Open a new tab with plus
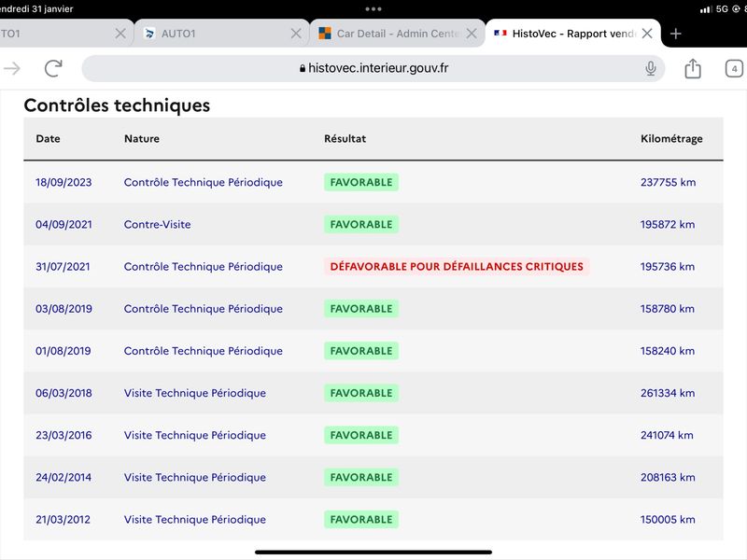The image size is (747, 560). 675,34
